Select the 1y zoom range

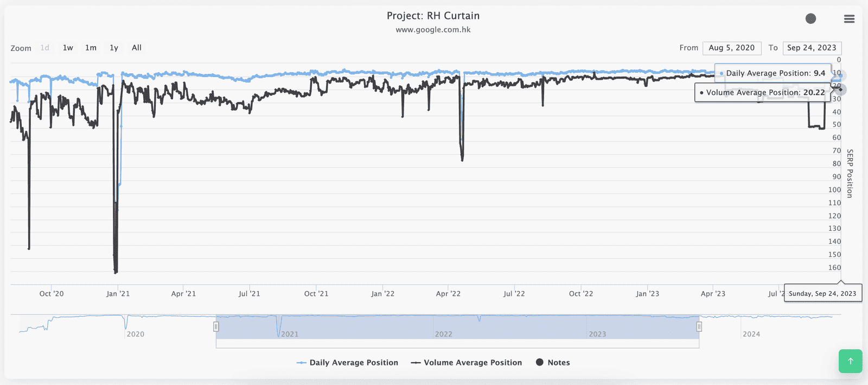114,48
